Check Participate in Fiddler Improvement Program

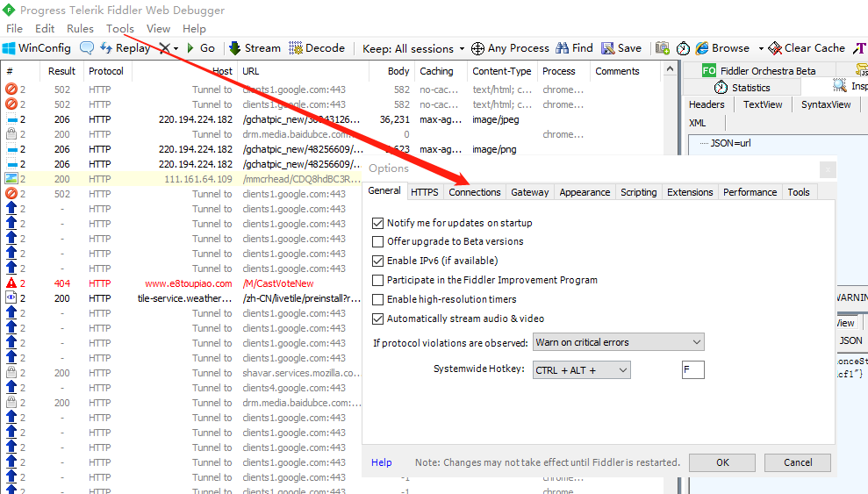377,280
